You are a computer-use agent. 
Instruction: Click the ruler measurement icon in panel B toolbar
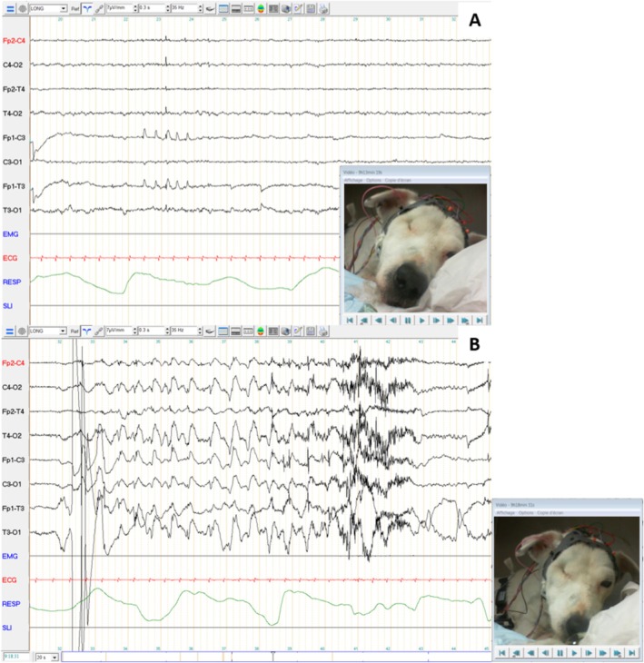(248, 331)
